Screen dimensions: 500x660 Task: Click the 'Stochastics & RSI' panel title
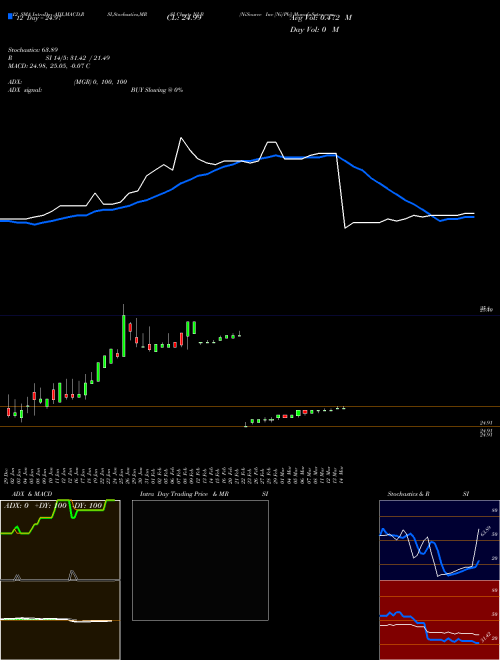click(x=428, y=494)
